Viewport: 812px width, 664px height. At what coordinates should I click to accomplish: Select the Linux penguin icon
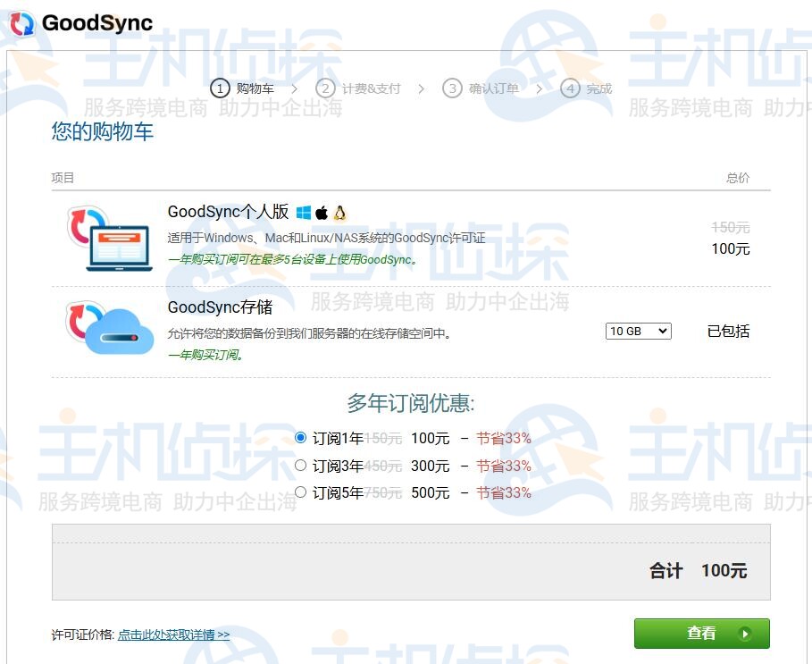coord(339,212)
